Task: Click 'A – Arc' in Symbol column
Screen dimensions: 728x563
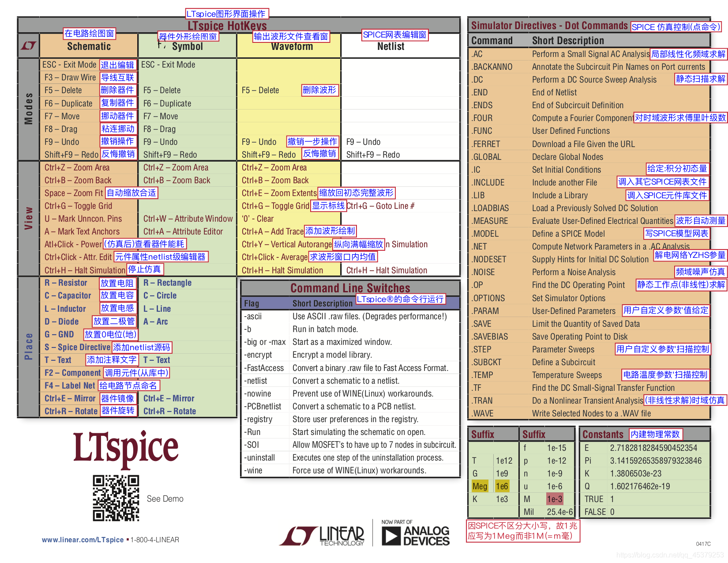Action: coord(155,321)
